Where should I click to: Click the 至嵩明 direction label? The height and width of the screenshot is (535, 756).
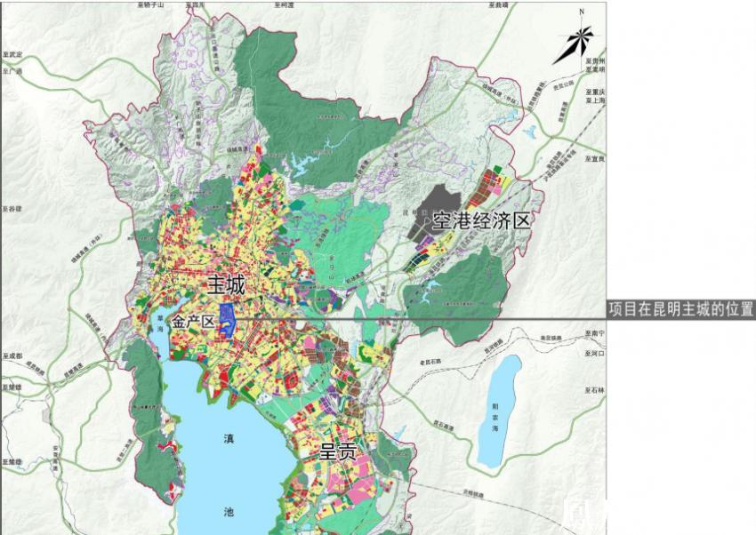click(595, 69)
